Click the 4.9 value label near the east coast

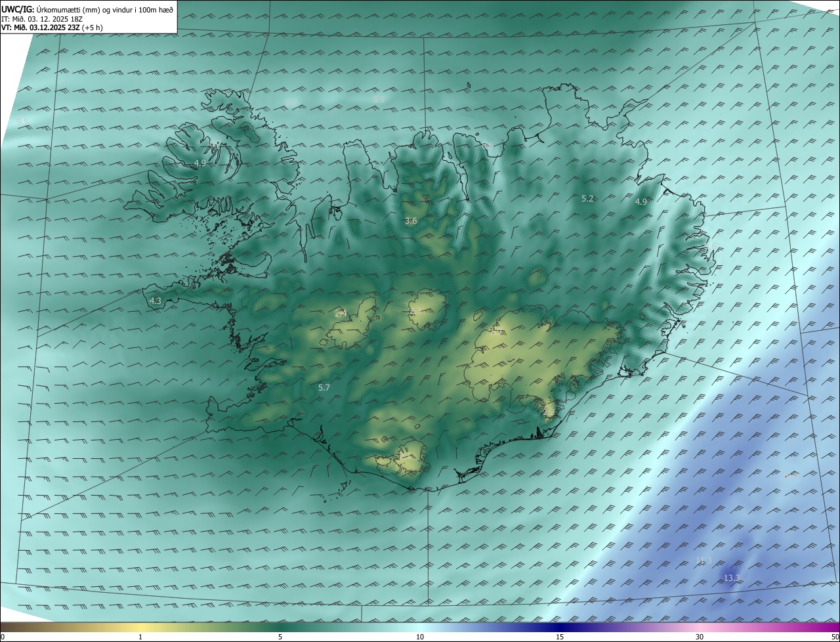(x=641, y=202)
